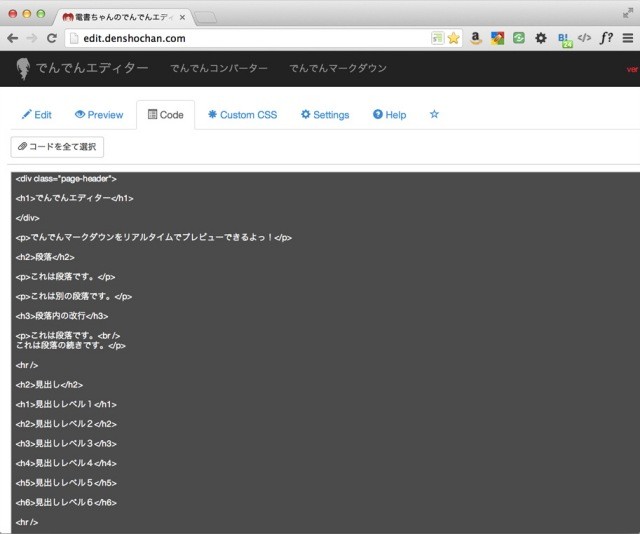The height and width of the screenshot is (534, 640).
Task: Click the fullscreen arrows icon in the title bar
Action: pos(628,13)
